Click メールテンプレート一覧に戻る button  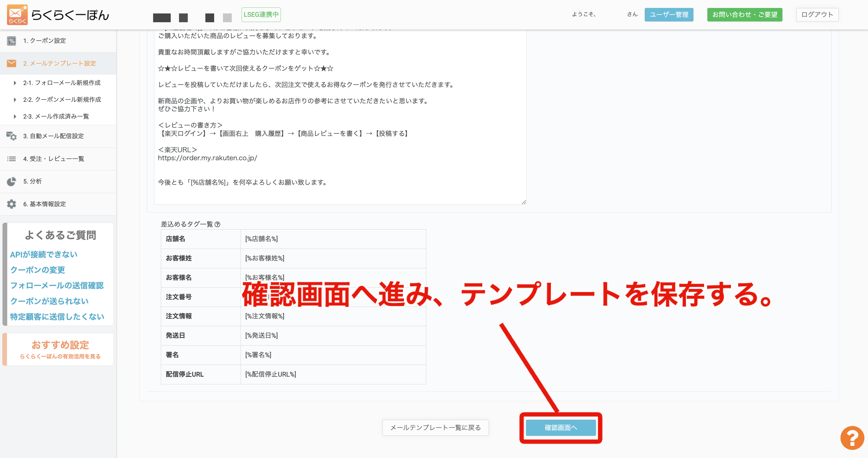(435, 428)
